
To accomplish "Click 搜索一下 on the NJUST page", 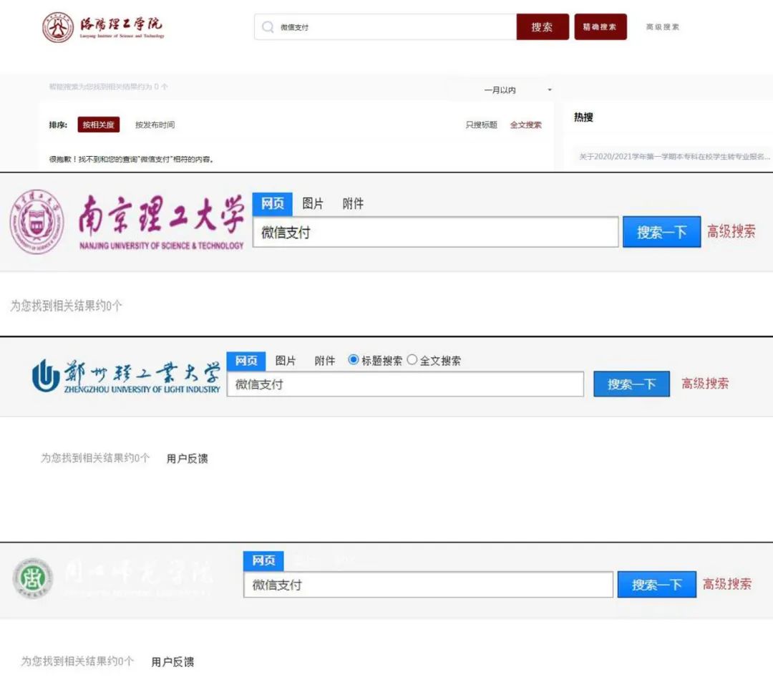I will 661,231.
